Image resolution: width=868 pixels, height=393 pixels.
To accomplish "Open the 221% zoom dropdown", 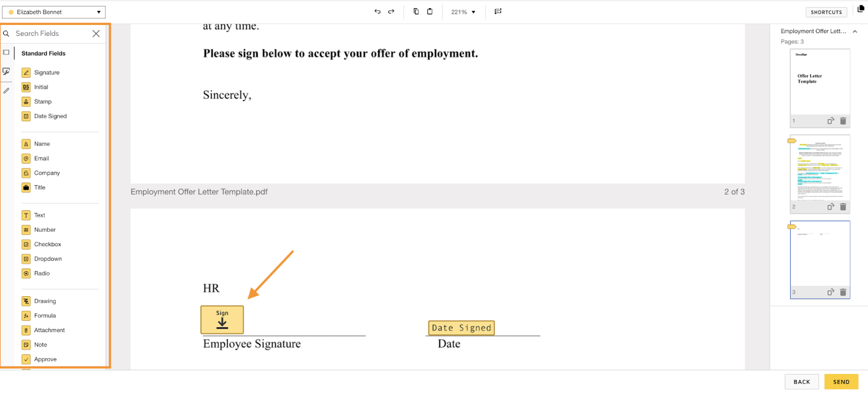I will click(463, 12).
